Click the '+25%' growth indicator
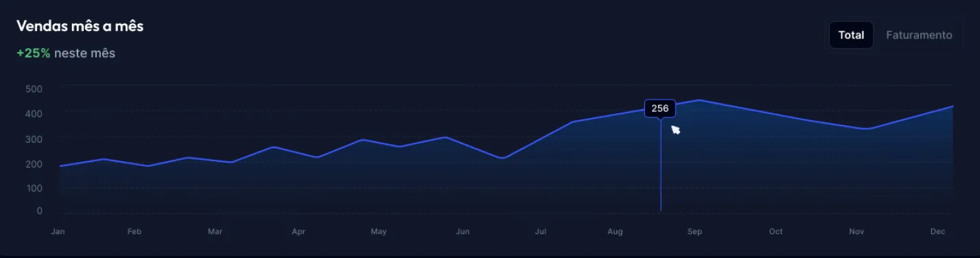The height and width of the screenshot is (258, 980). click(34, 53)
